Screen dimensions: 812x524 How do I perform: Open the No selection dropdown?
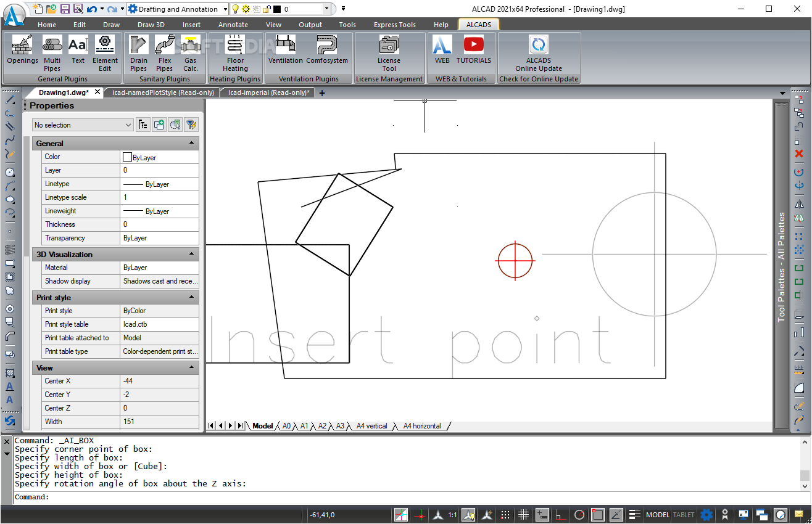click(x=83, y=125)
